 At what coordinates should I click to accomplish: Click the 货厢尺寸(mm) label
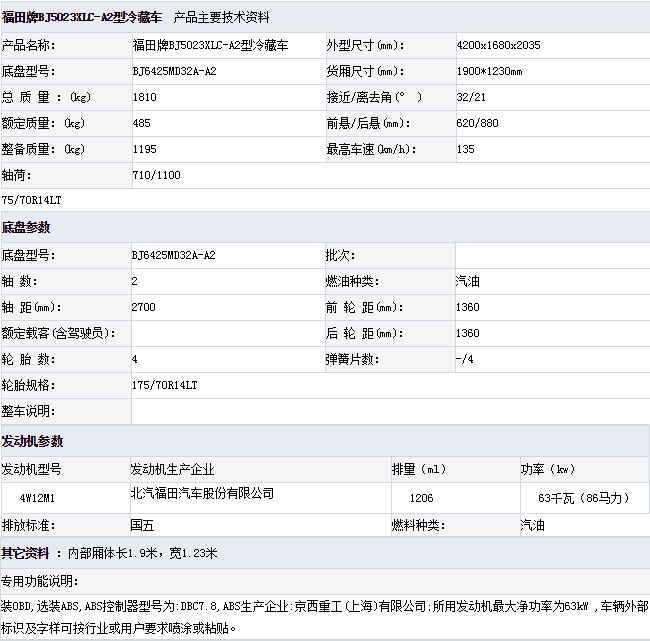[x=365, y=71]
